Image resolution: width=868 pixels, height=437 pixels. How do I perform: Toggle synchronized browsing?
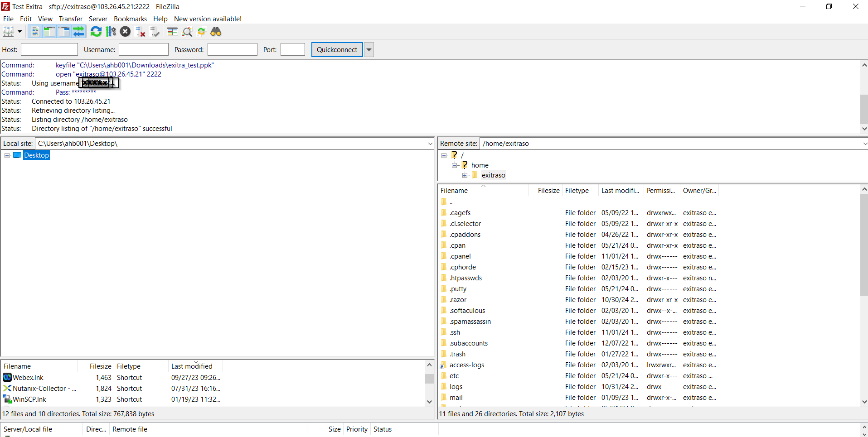pyautogui.click(x=202, y=32)
